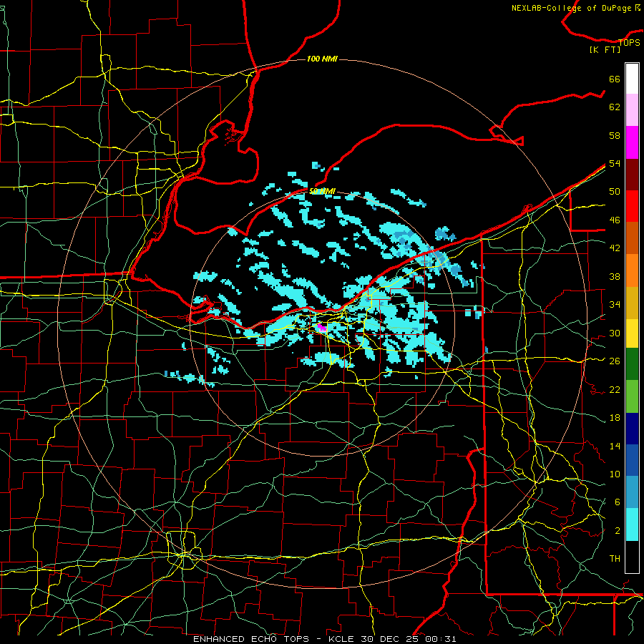Click the white 66 kft legend swatch

tap(632, 79)
